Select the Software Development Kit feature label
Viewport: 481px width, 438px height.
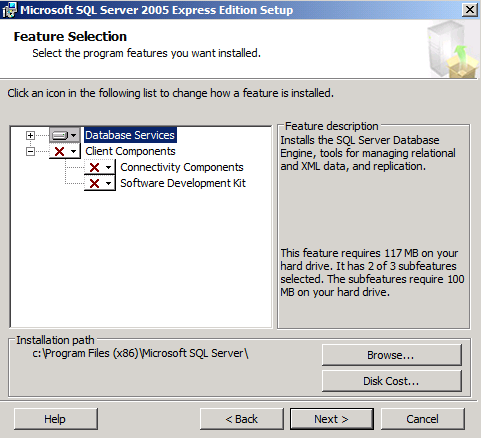[x=183, y=183]
